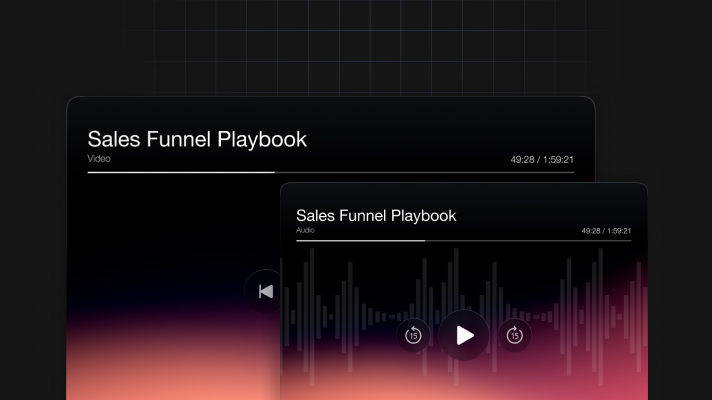
Task: Click the audio title Sales Funnel Playbook
Action: (x=376, y=215)
